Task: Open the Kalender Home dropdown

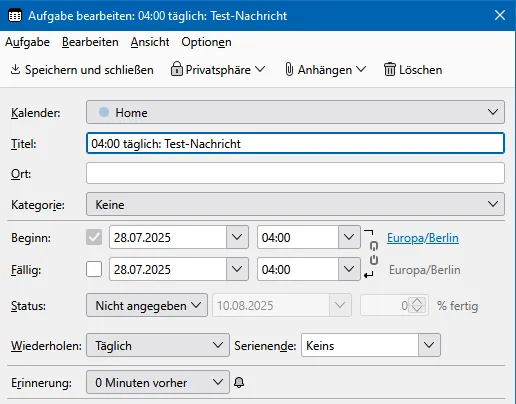Action: click(x=295, y=112)
